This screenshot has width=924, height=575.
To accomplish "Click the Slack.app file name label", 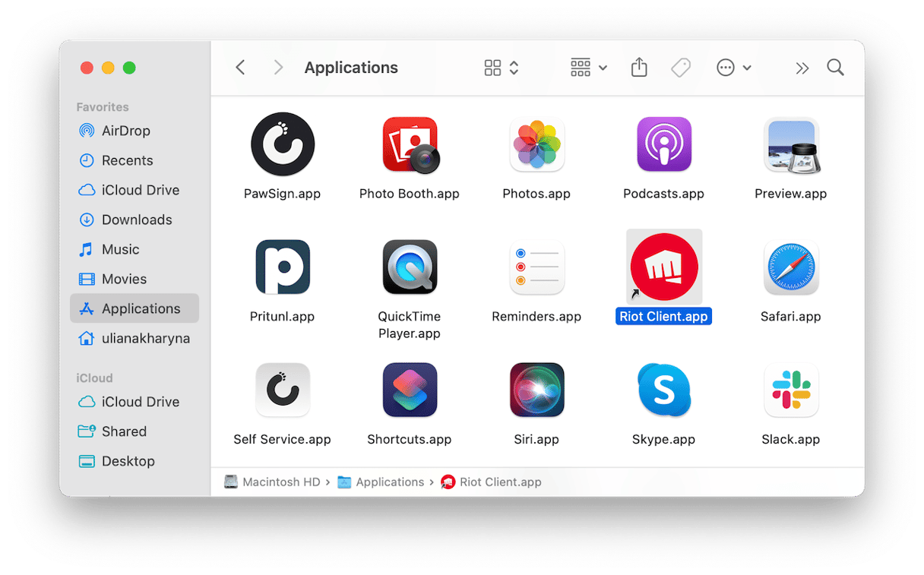I will tap(791, 439).
